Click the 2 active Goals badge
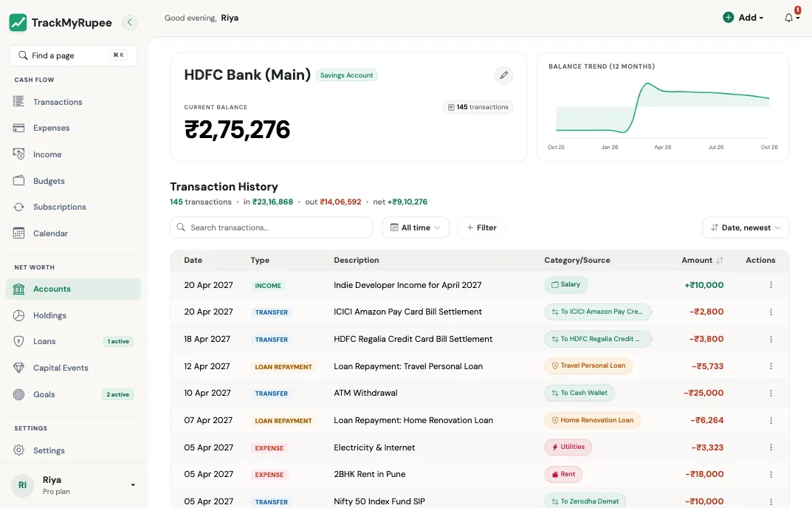 [117, 394]
